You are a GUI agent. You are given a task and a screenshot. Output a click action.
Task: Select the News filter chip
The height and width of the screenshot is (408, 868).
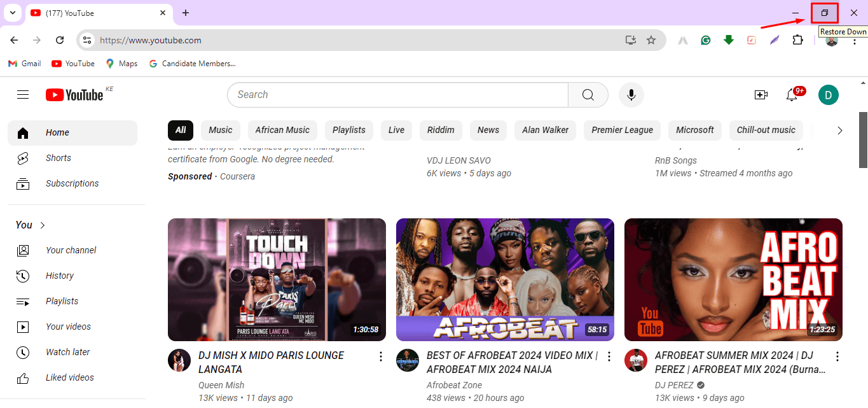coord(488,130)
